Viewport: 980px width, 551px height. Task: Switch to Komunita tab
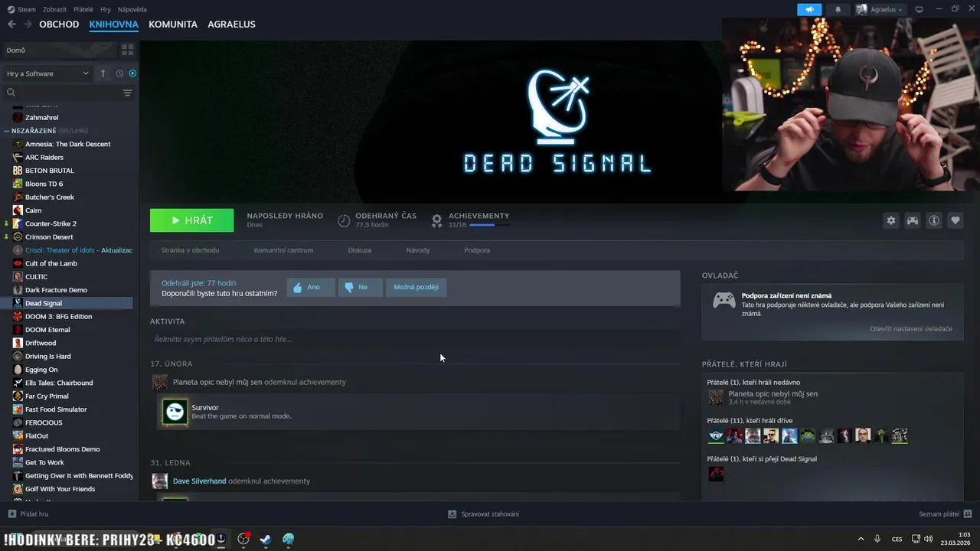tap(173, 24)
